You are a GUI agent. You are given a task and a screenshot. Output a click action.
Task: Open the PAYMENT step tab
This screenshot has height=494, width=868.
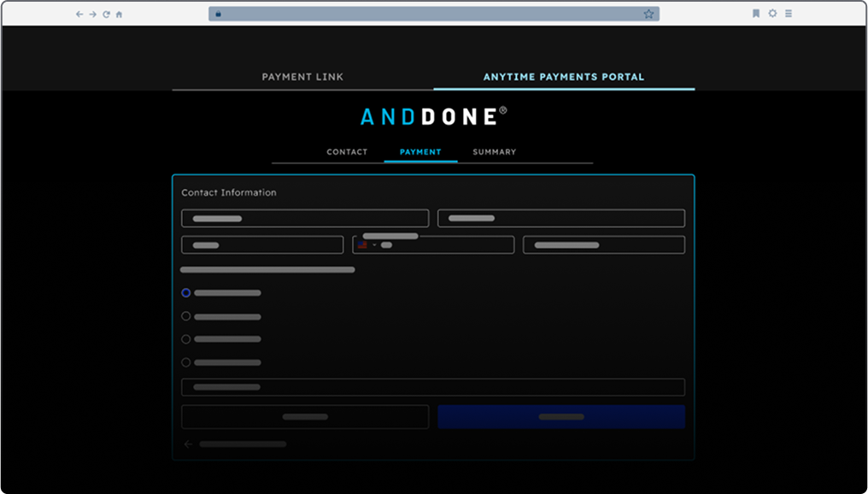(x=420, y=152)
